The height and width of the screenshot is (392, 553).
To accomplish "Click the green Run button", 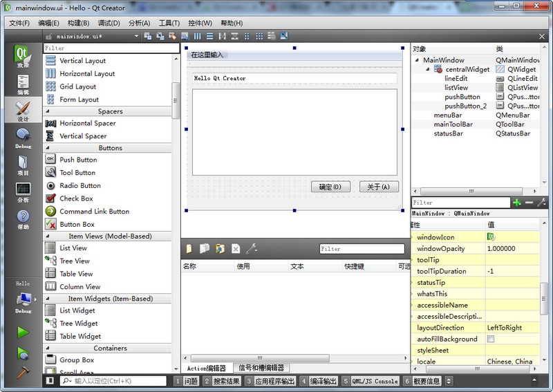I will click(23, 332).
